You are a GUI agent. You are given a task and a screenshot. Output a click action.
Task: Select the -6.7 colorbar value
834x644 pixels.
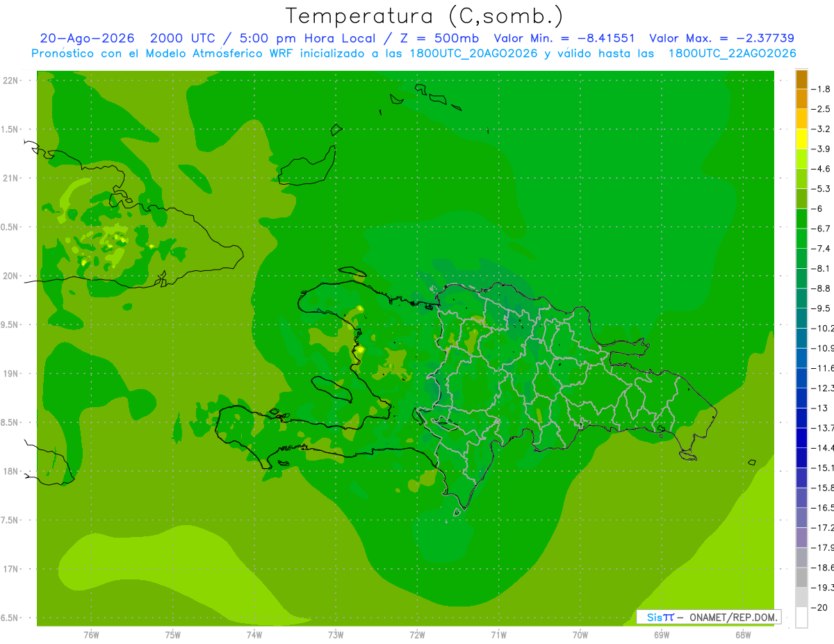tap(821, 229)
